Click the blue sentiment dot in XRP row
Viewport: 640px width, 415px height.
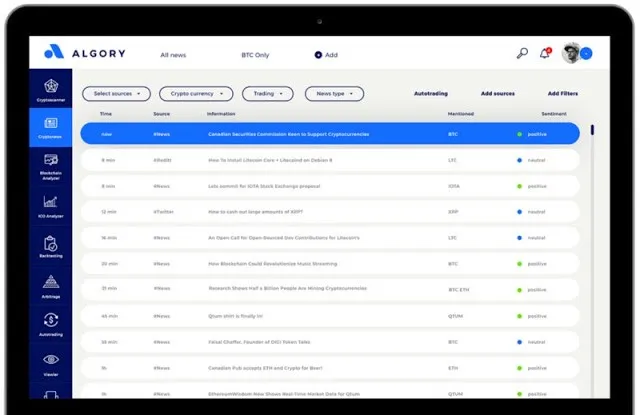pyautogui.click(x=520, y=212)
